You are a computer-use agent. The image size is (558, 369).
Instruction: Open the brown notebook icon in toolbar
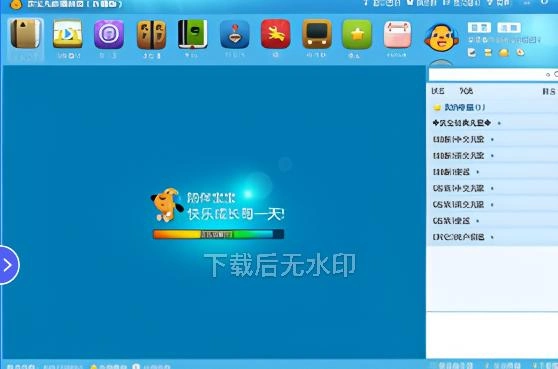25,34
